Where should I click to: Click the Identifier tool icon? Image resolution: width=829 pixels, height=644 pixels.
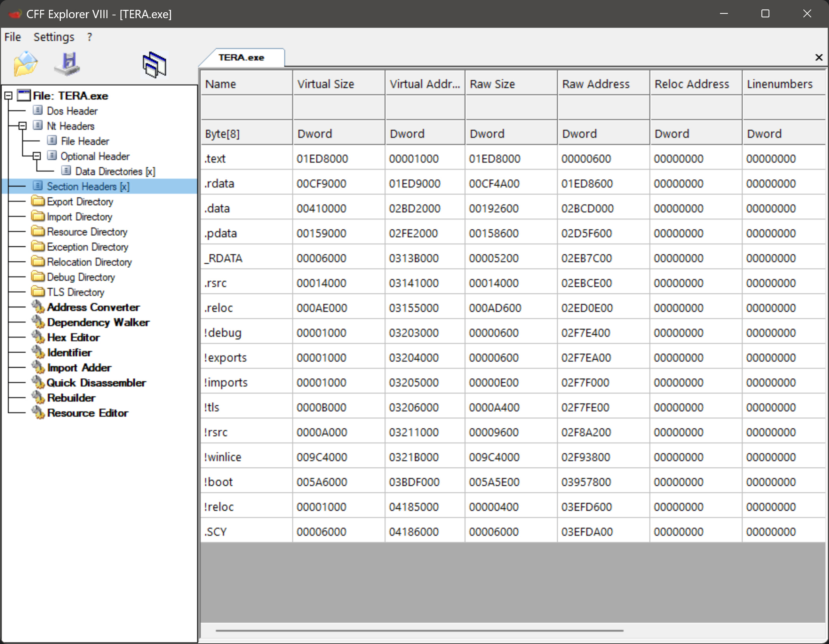38,352
